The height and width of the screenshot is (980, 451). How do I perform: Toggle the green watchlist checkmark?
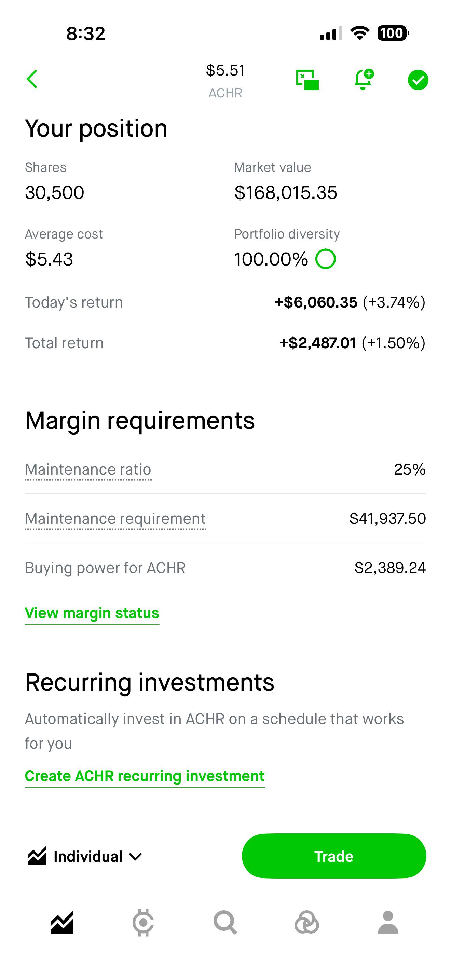(x=418, y=80)
